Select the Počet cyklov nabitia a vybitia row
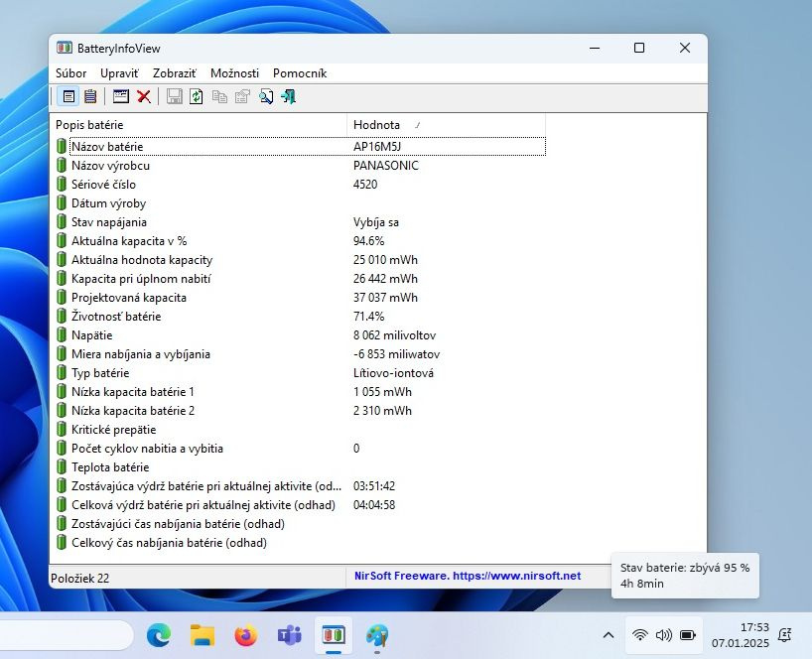This screenshot has width=812, height=659. click(x=300, y=449)
